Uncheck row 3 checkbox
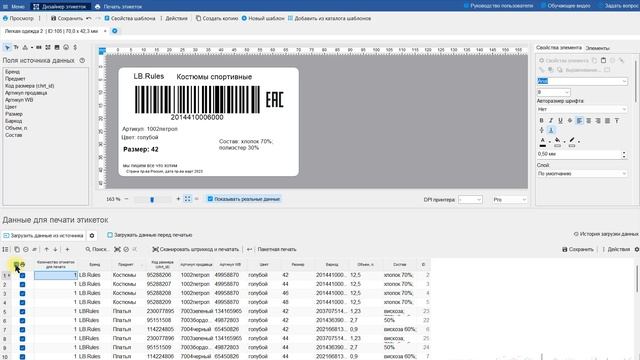The height and width of the screenshot is (360, 640). click(x=22, y=293)
